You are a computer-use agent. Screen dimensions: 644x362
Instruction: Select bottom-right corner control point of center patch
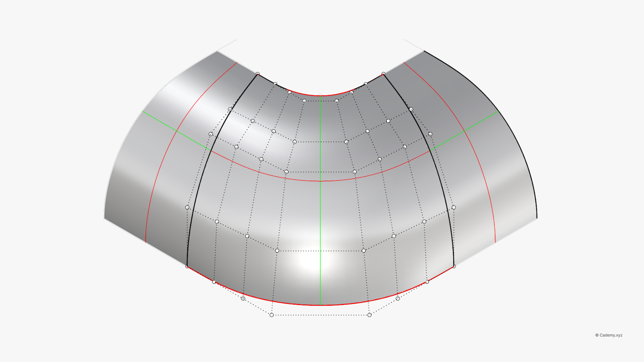pos(454,266)
